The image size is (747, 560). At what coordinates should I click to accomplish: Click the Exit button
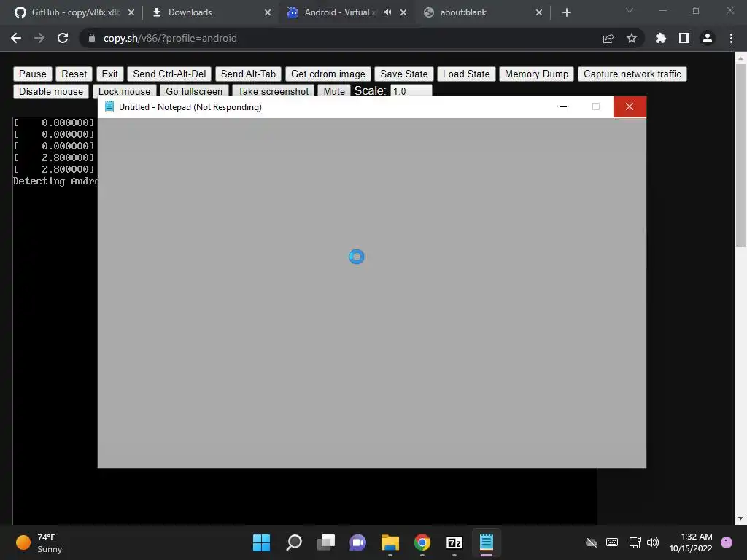click(x=109, y=74)
